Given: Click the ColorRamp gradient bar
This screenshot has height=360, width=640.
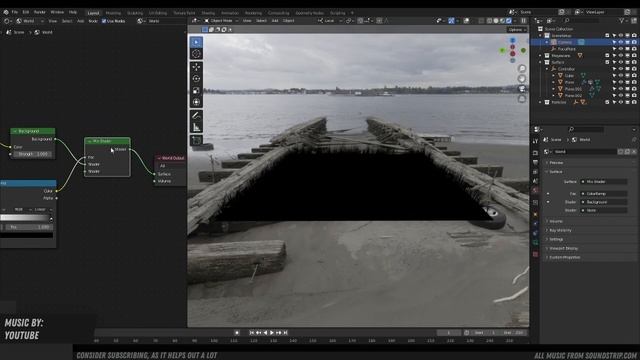Looking at the screenshot, I should pos(25,218).
